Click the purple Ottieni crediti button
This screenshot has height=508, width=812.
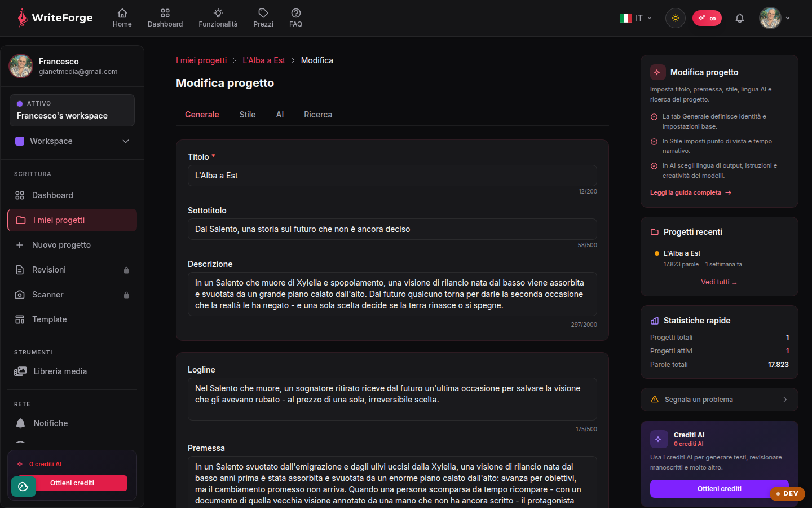pos(720,489)
